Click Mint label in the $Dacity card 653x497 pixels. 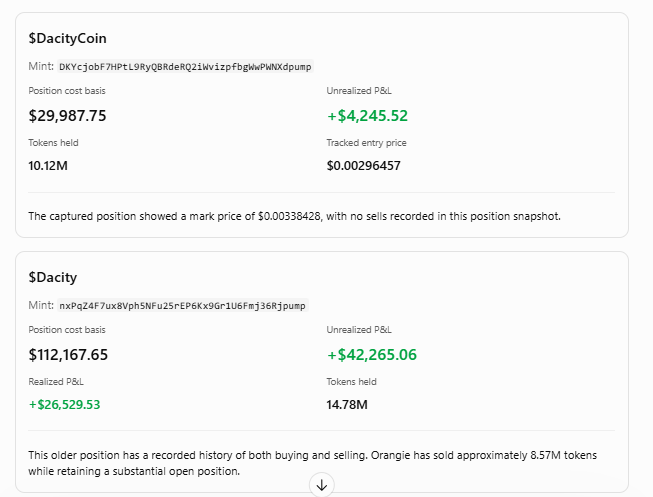click(x=41, y=305)
